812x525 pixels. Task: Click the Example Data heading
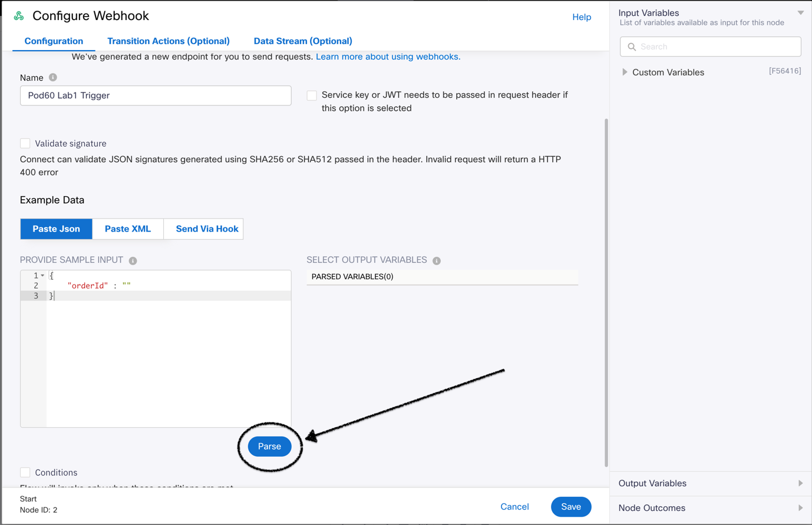tap(52, 200)
